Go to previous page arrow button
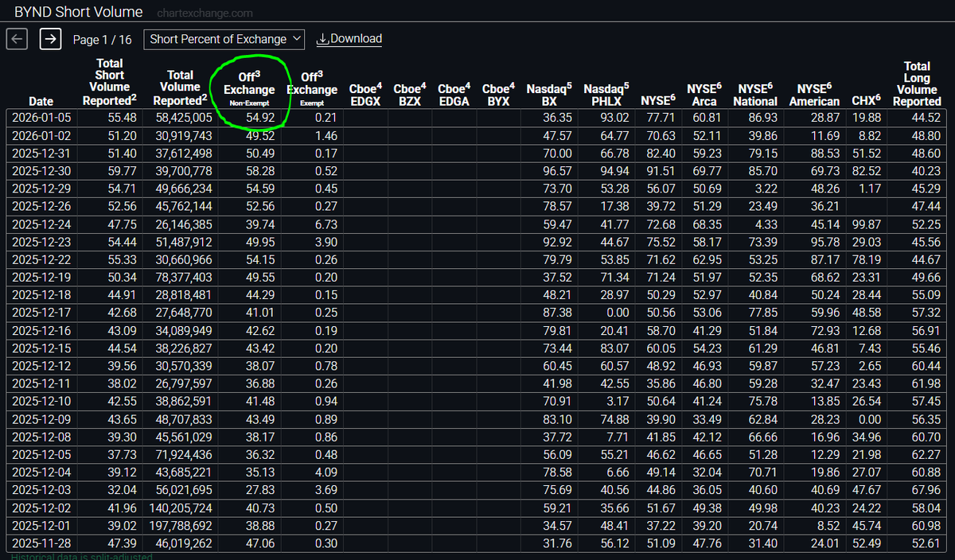The image size is (955, 560). (x=18, y=39)
